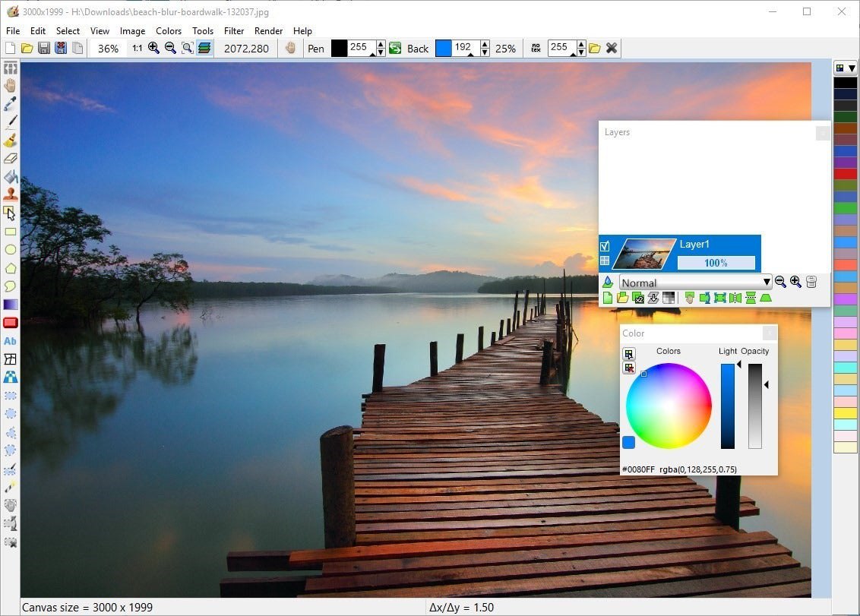The width and height of the screenshot is (860, 616).
Task: Flip layer horizontally in Layers toolbar
Action: coord(735,298)
